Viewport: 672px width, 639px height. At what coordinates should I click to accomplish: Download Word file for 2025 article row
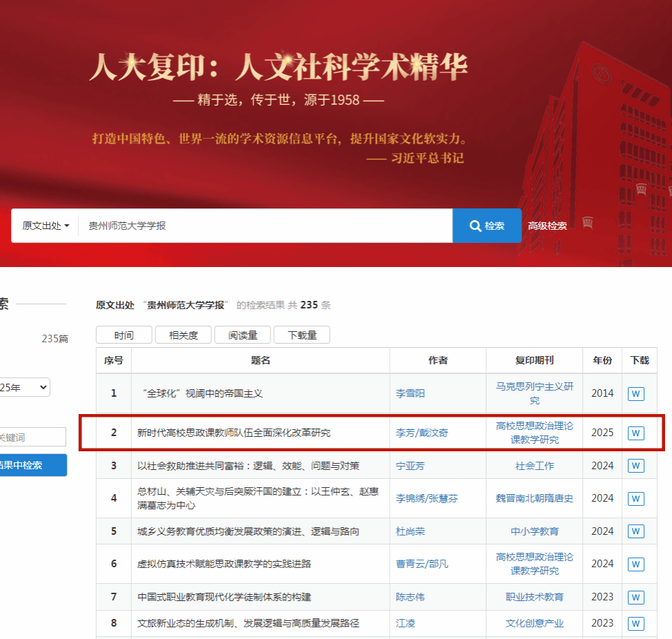[x=635, y=433]
